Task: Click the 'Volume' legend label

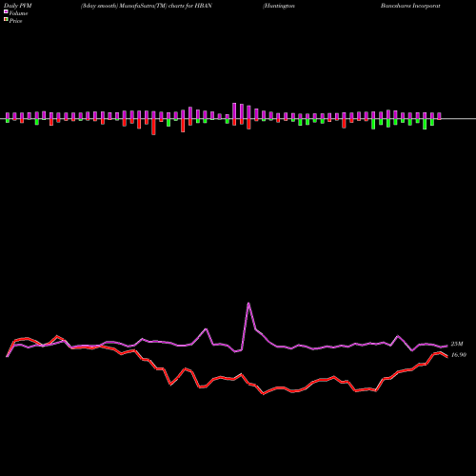Action: [18, 13]
